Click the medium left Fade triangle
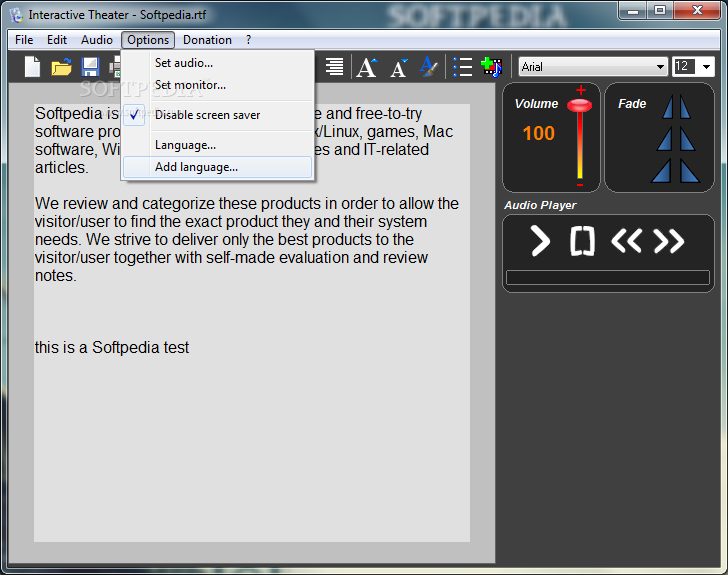Screen dimensions: 728x575 pos(665,139)
